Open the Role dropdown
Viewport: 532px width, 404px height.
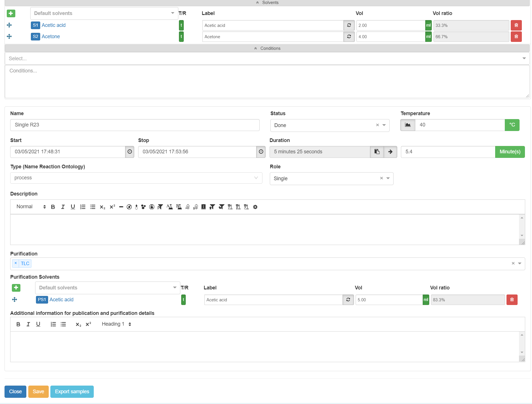(x=388, y=179)
